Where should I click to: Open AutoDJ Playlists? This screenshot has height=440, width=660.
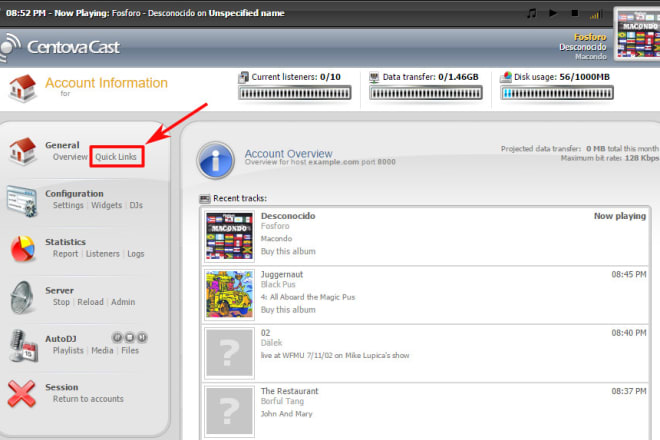68,351
